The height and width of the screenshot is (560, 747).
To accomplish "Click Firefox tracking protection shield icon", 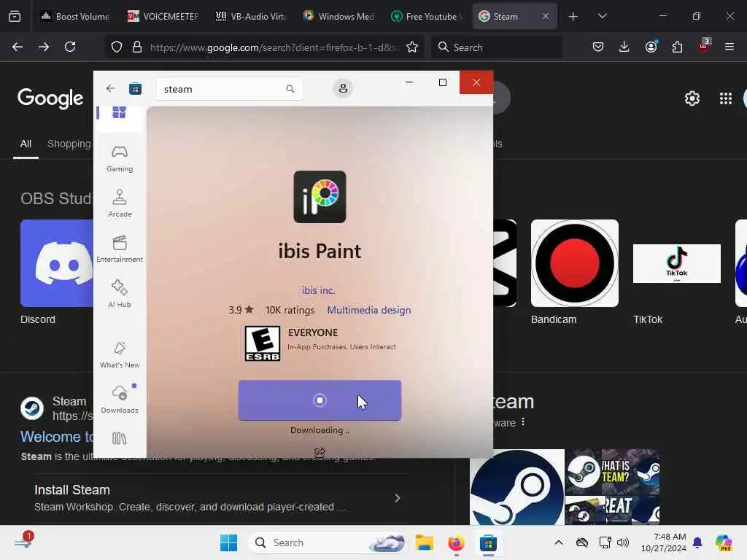I will pos(117,47).
